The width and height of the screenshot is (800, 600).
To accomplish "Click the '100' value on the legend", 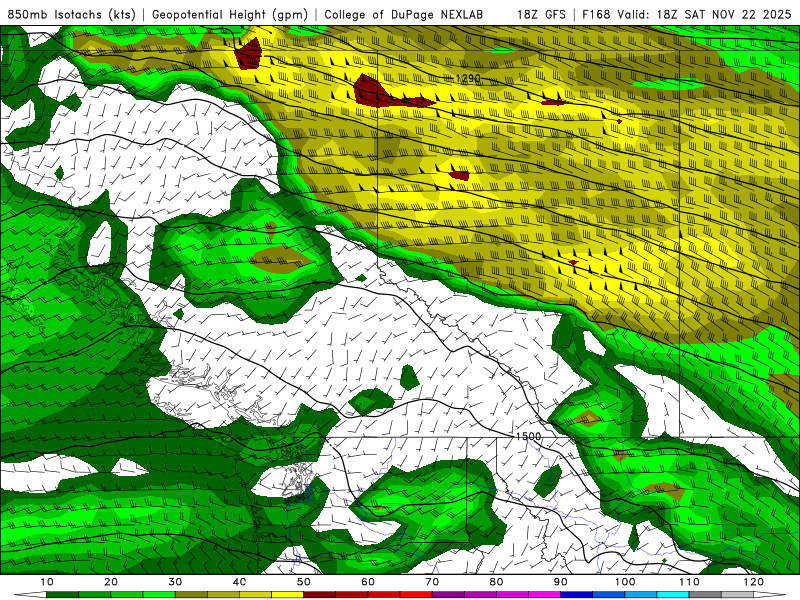I will (624, 582).
